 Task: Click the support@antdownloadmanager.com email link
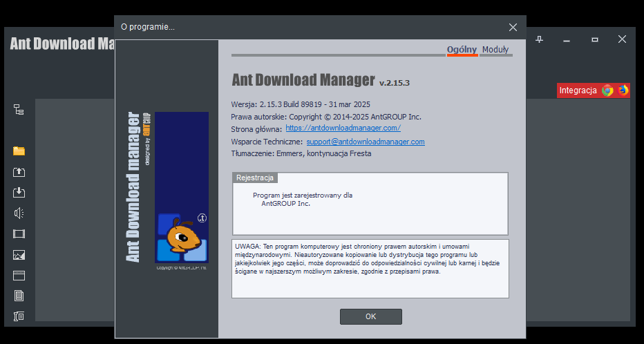click(x=366, y=142)
